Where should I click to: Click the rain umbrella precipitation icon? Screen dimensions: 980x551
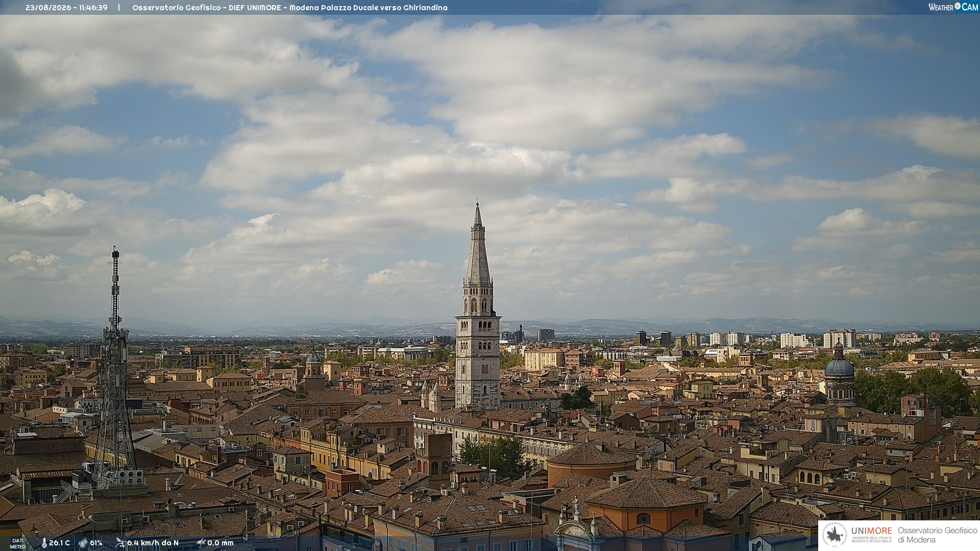pyautogui.click(x=201, y=543)
